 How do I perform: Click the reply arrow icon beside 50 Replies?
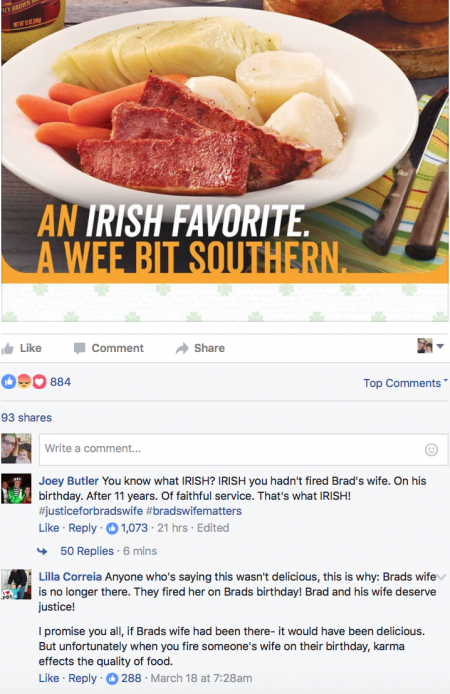[42, 551]
